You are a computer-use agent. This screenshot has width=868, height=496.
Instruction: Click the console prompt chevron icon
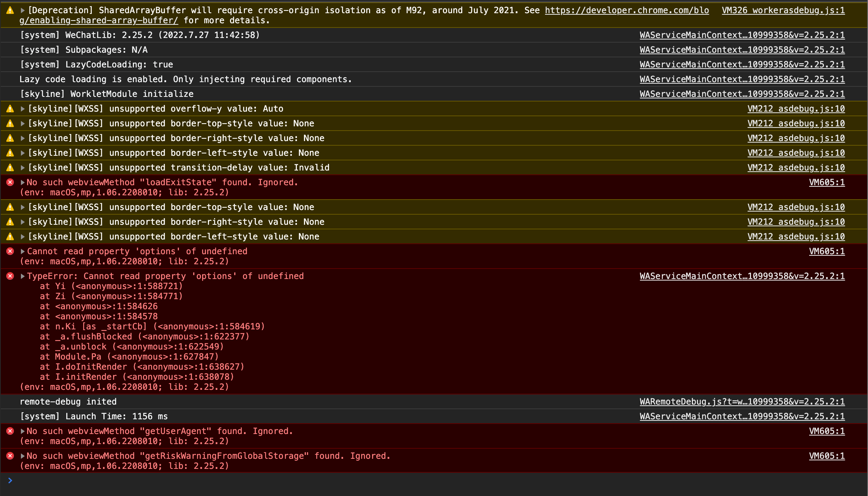[10, 480]
